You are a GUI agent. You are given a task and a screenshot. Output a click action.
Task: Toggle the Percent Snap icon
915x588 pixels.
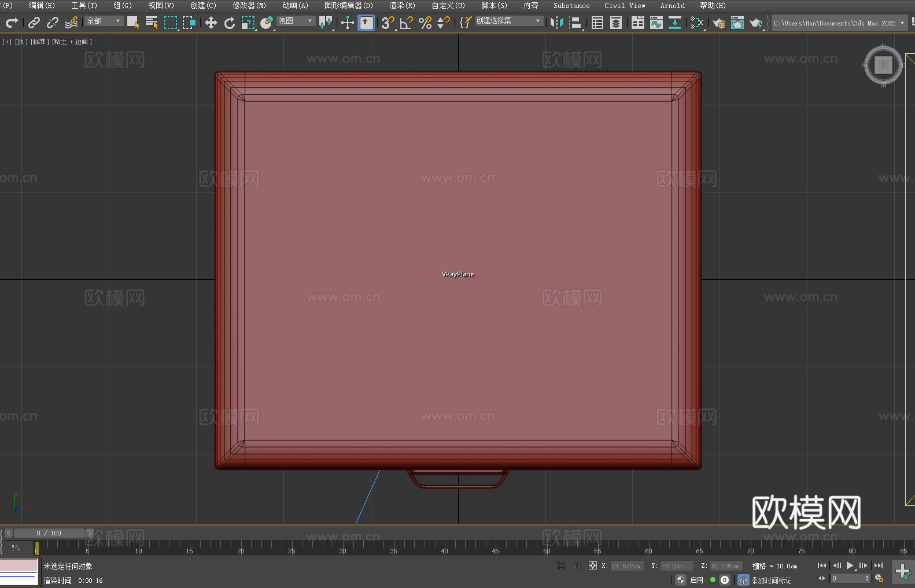pos(425,23)
